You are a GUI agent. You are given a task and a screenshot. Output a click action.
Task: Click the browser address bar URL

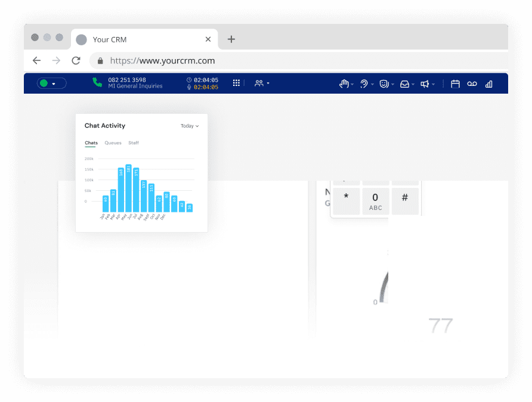pyautogui.click(x=162, y=61)
